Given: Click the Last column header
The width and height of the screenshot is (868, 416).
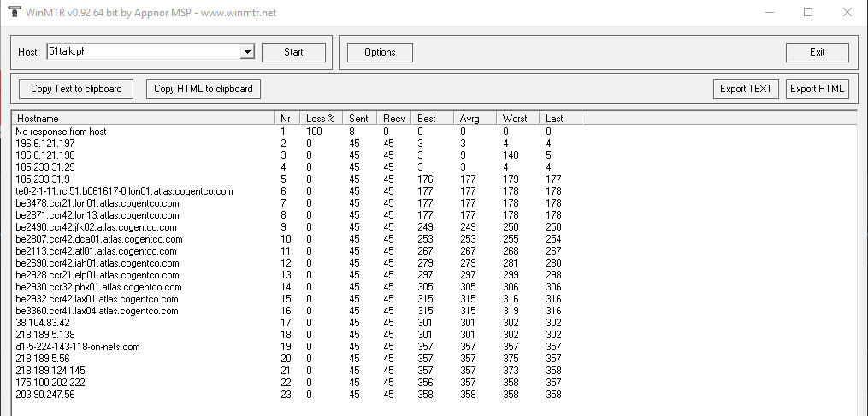Looking at the screenshot, I should click(x=560, y=119).
